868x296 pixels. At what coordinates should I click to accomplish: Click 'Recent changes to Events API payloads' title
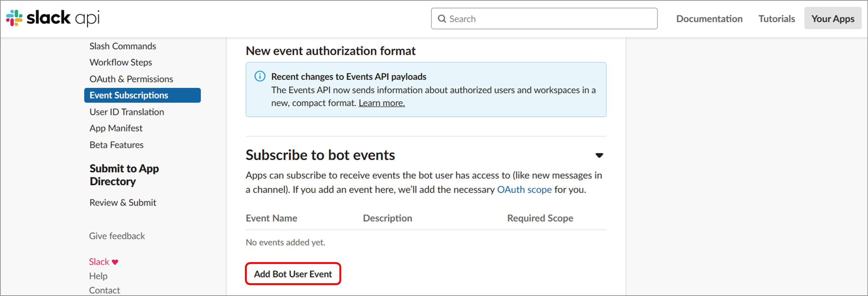click(349, 77)
